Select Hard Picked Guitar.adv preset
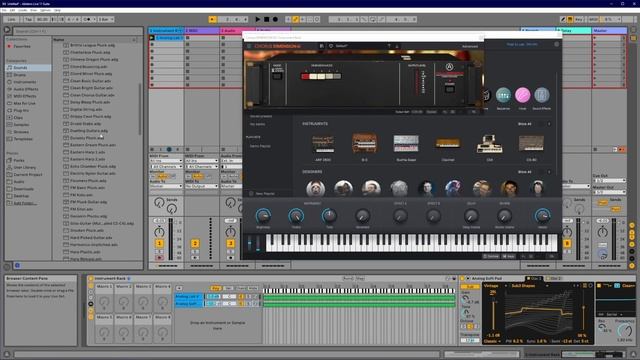This screenshot has width=640, height=360. [x=91, y=238]
